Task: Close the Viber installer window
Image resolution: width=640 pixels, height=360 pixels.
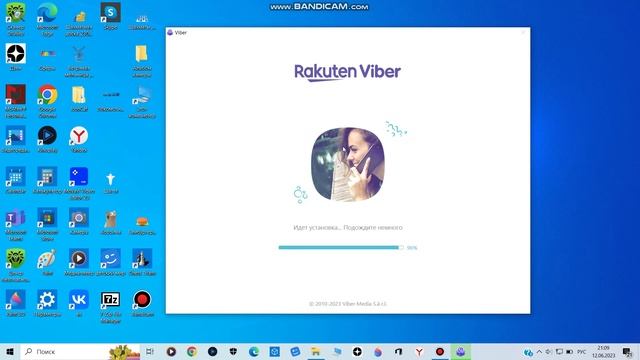Action: click(x=523, y=32)
